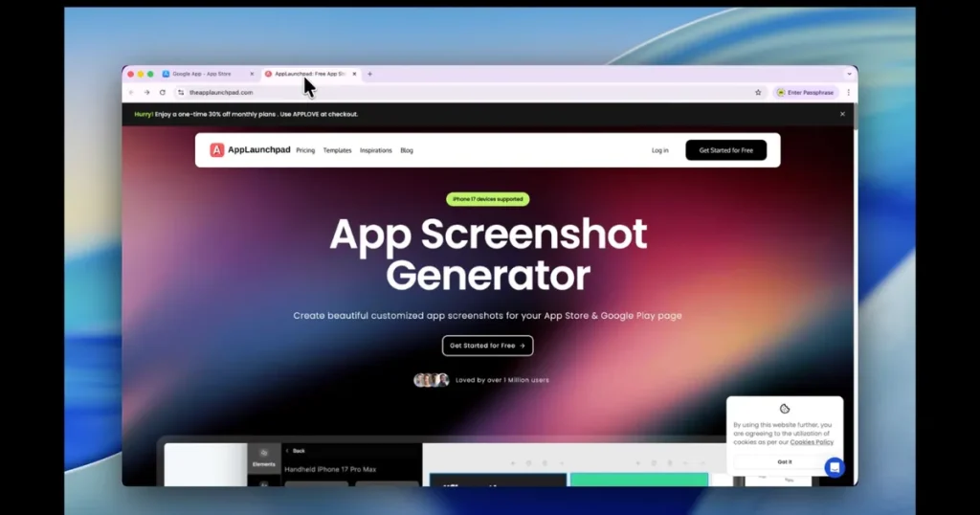
Task: Click the user avatars beside Loved by text
Action: coord(432,380)
